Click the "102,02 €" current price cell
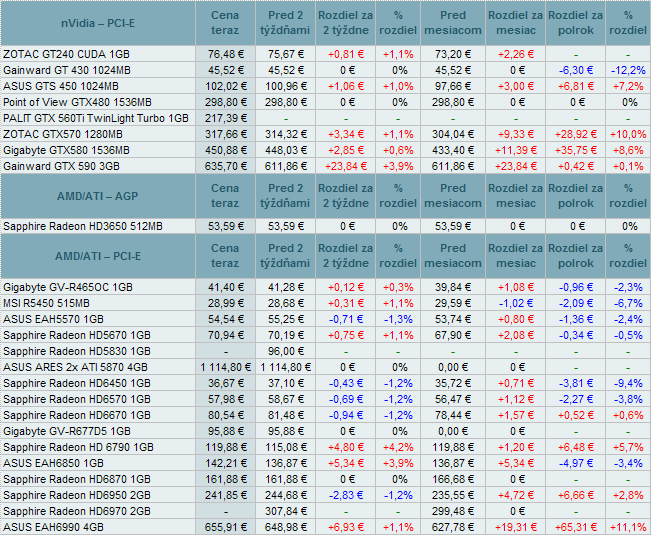This screenshot has height=535, width=651. [226, 86]
